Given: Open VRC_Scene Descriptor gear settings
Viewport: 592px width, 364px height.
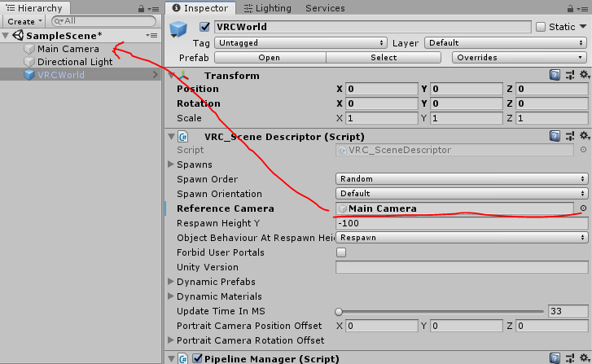Looking at the screenshot, I should coord(585,136).
